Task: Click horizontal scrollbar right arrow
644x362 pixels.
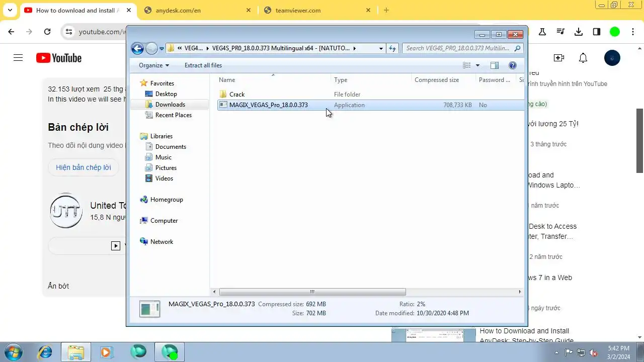Action: coord(520,292)
